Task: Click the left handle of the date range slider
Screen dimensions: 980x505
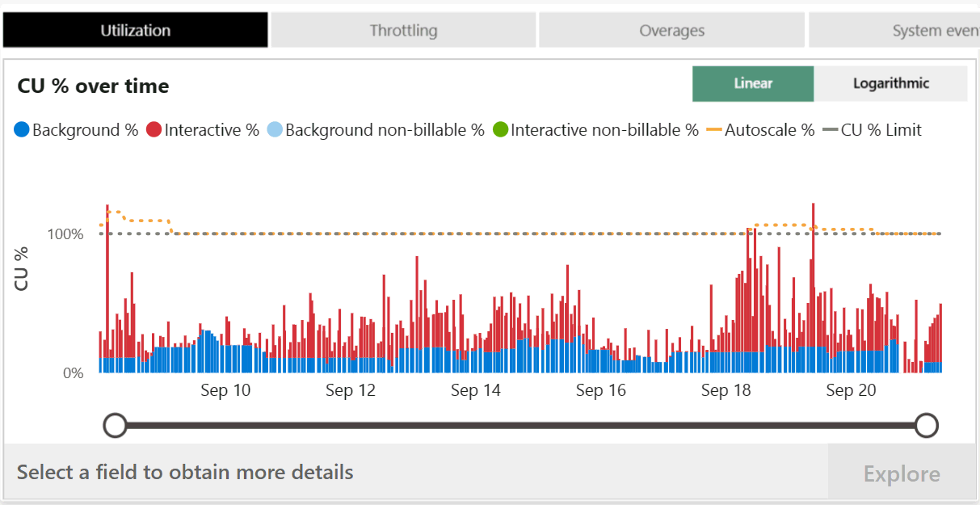Action: pos(116,425)
